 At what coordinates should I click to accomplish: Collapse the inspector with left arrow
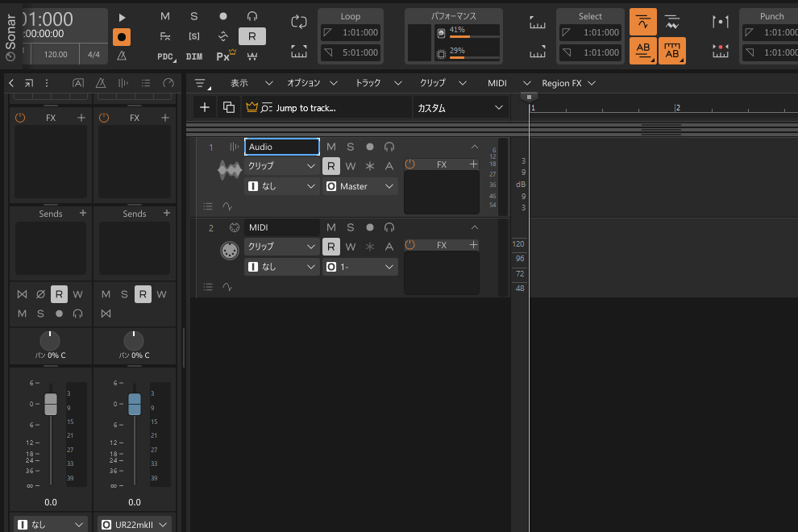[x=11, y=83]
